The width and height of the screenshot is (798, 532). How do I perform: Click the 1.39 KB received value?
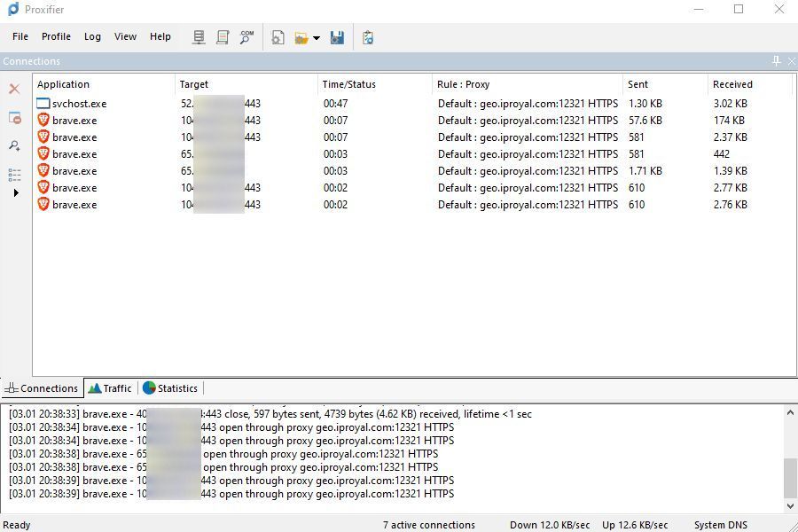pos(731,171)
